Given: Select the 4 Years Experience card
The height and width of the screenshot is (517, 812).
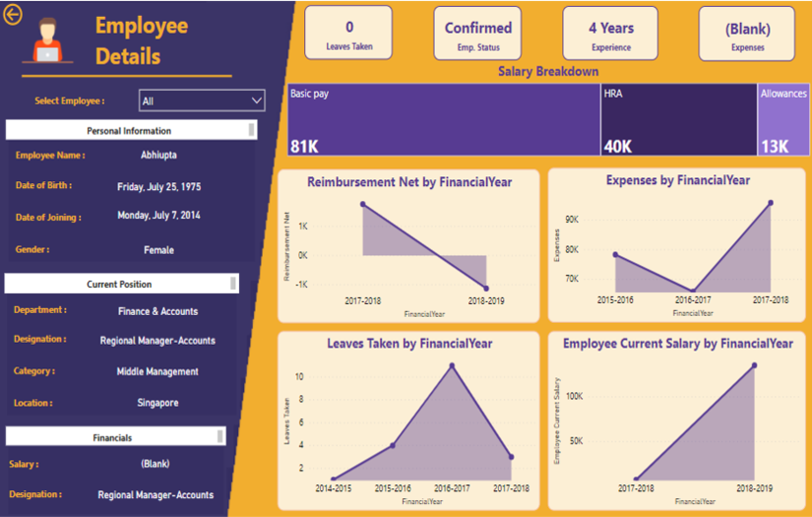Looking at the screenshot, I should (x=610, y=34).
